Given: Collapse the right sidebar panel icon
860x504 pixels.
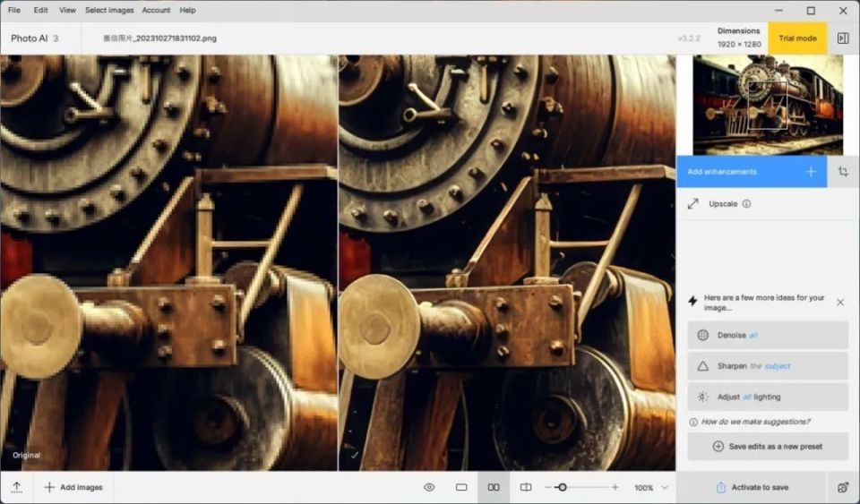Looking at the screenshot, I should point(843,38).
